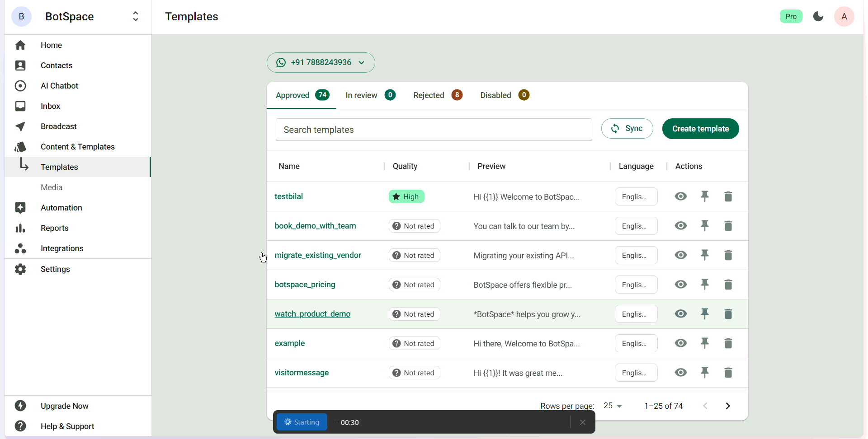Screen dimensions: 868x439
Task: Close the recording bar with X
Action: (x=583, y=422)
